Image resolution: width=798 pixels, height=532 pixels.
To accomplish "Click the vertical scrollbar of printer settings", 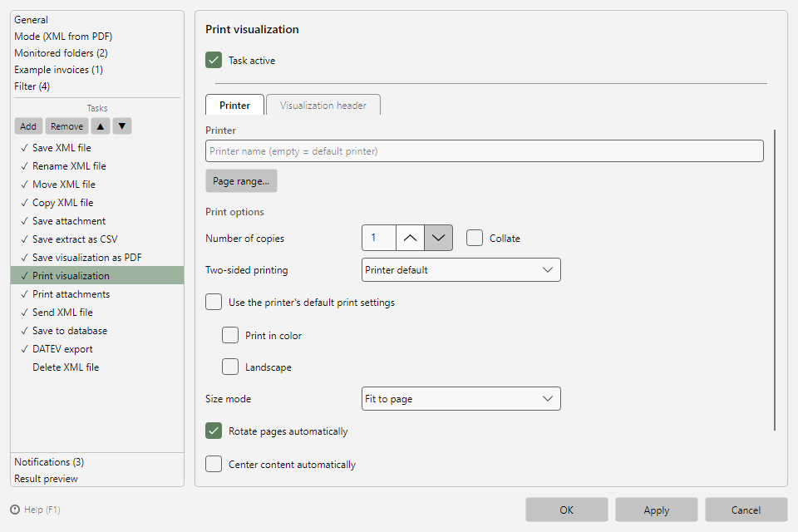I will click(775, 280).
